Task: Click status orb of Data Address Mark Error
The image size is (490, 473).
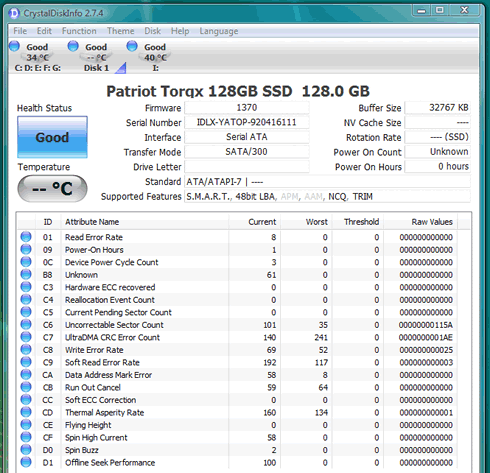Action: (x=26, y=374)
